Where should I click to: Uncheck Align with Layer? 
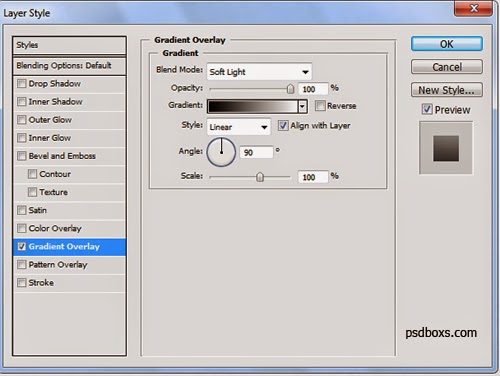[x=283, y=126]
